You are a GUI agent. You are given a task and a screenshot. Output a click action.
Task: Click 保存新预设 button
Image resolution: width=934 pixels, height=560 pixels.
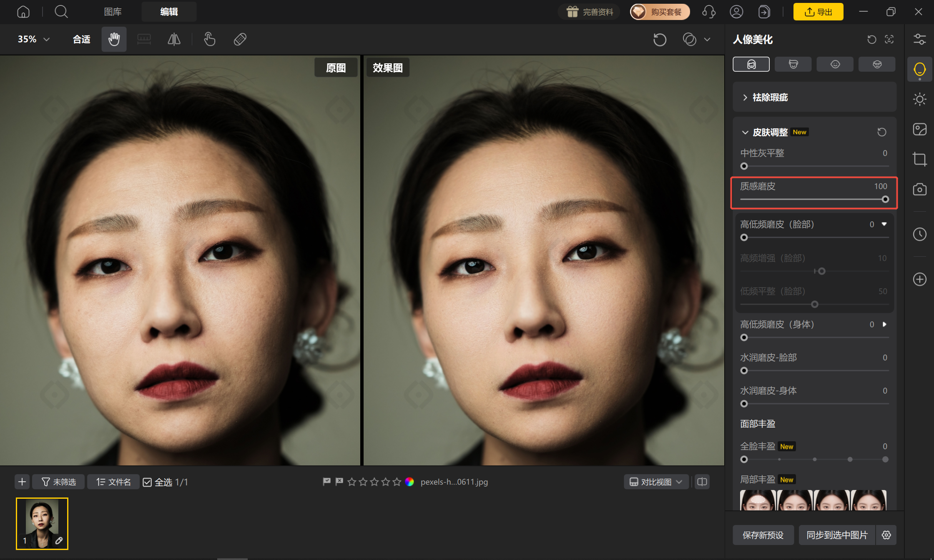pos(763,535)
